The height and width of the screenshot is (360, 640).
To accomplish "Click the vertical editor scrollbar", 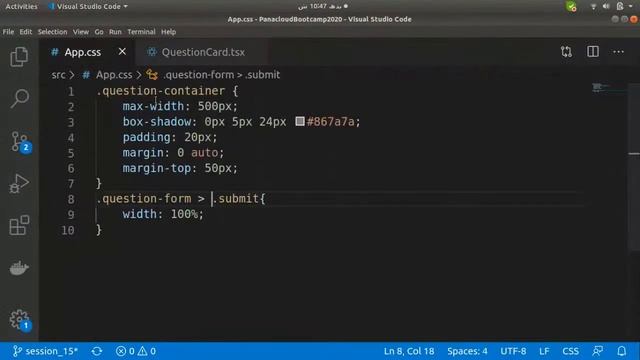I will coord(634,167).
